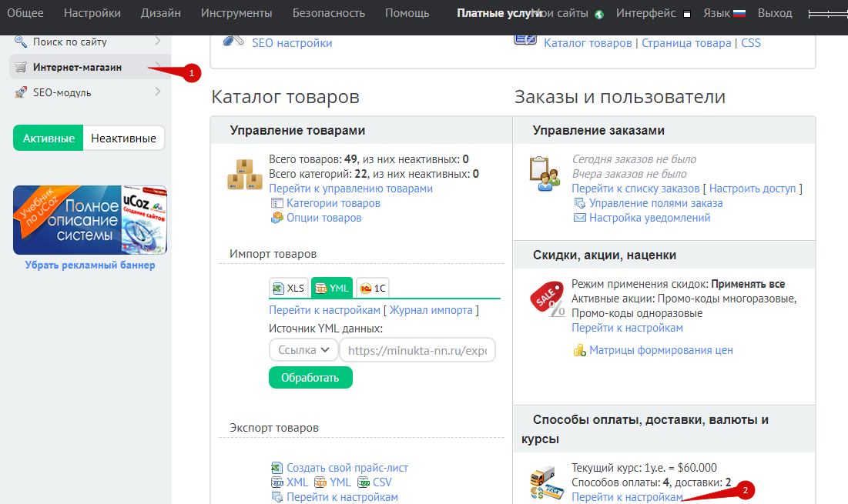Click the Категории товаров list icon
848x504 pixels.
(x=277, y=203)
